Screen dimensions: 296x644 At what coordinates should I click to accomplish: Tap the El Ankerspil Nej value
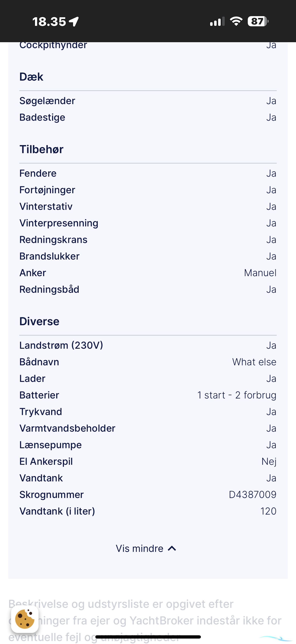[269, 462]
